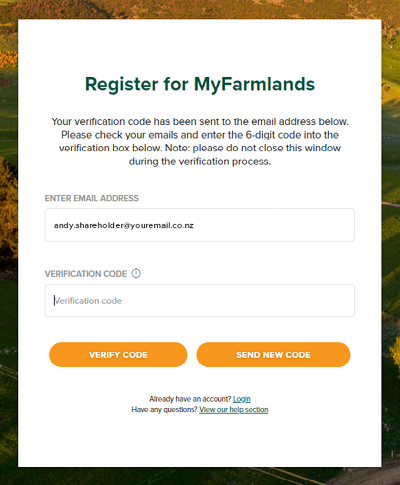Click the email address input field
The image size is (400, 485).
click(x=200, y=225)
